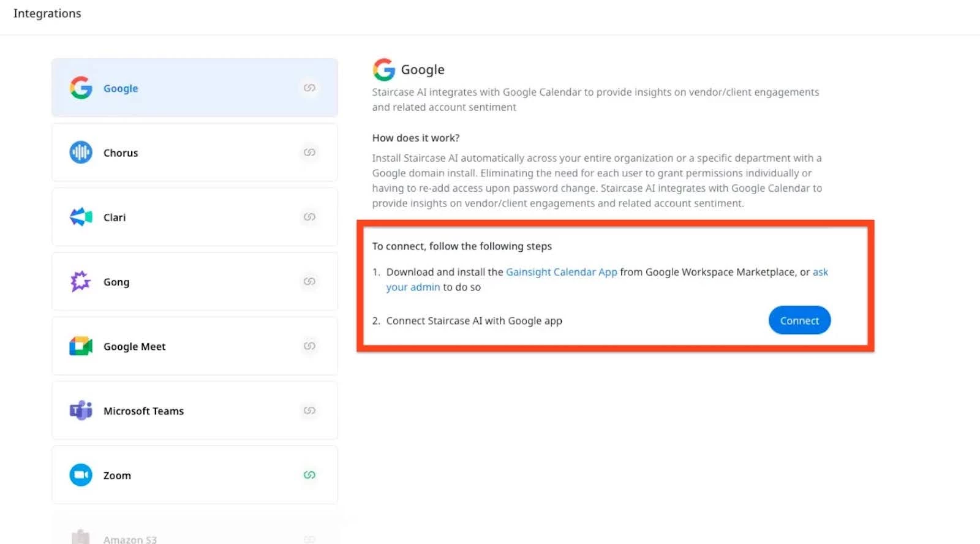Click the Integrations page title
This screenshot has width=980, height=544.
47,13
